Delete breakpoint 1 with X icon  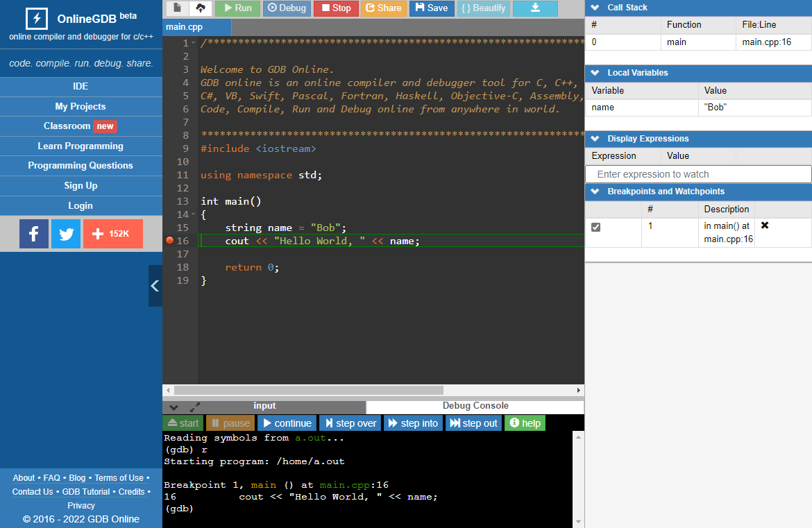click(764, 225)
